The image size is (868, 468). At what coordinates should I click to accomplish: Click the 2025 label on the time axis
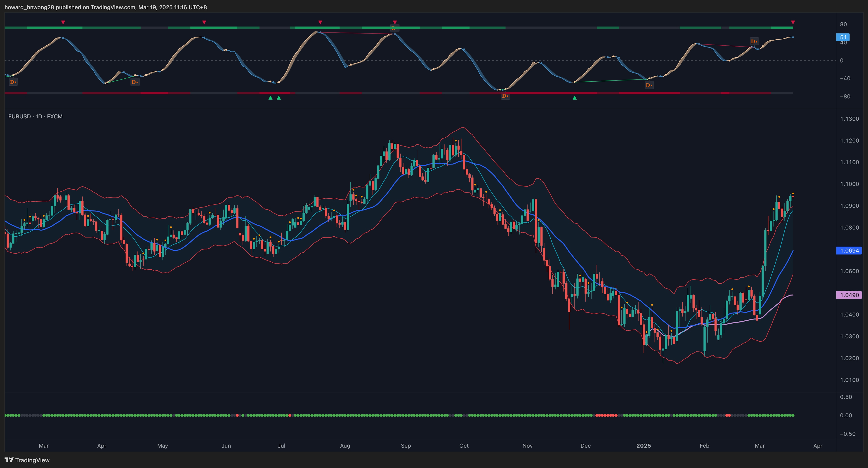point(644,445)
